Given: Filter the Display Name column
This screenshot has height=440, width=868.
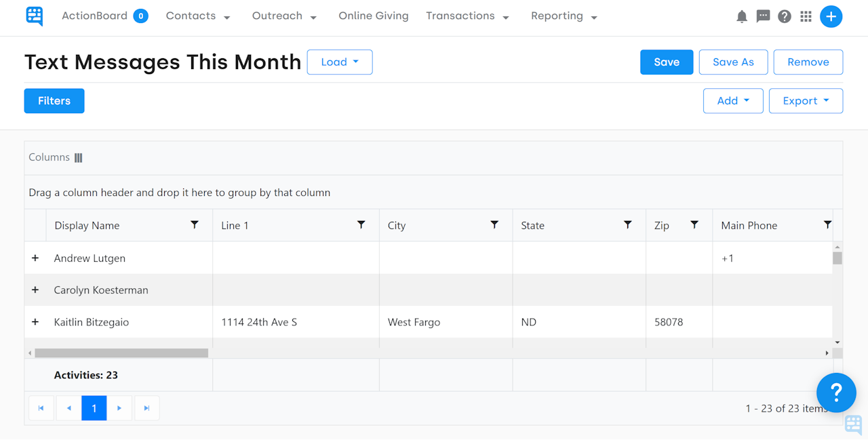Looking at the screenshot, I should click(195, 225).
